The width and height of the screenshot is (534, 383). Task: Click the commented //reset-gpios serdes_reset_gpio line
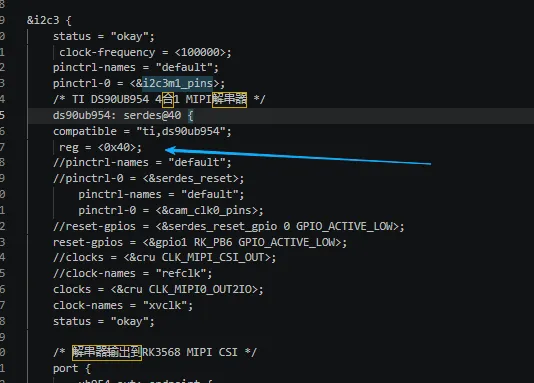229,226
